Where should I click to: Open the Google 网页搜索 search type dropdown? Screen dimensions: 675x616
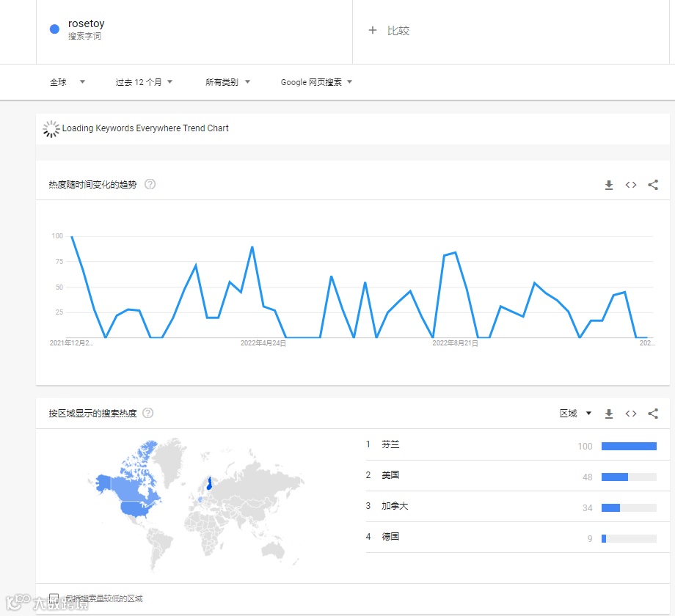[316, 81]
